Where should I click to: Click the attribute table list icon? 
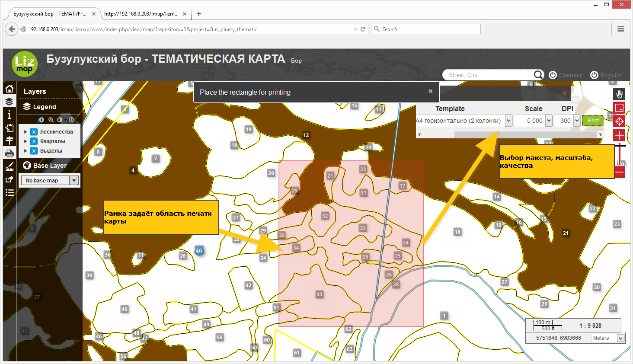(x=10, y=192)
